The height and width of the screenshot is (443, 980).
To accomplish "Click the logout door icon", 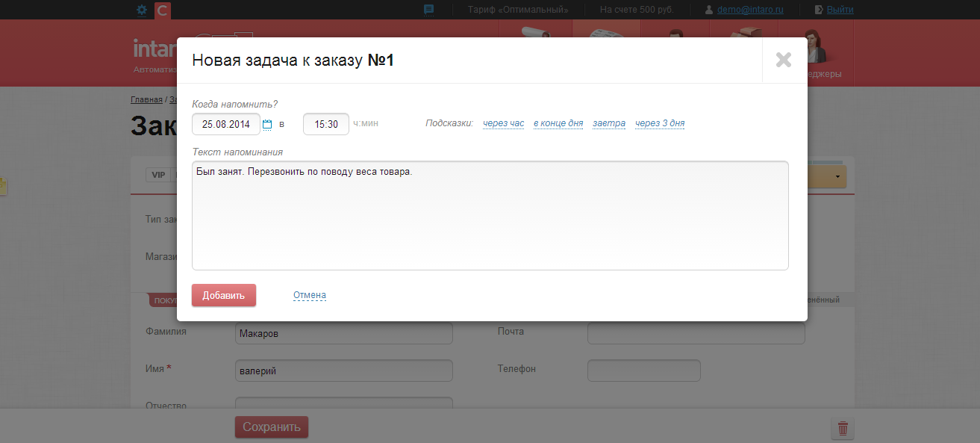I will [819, 10].
